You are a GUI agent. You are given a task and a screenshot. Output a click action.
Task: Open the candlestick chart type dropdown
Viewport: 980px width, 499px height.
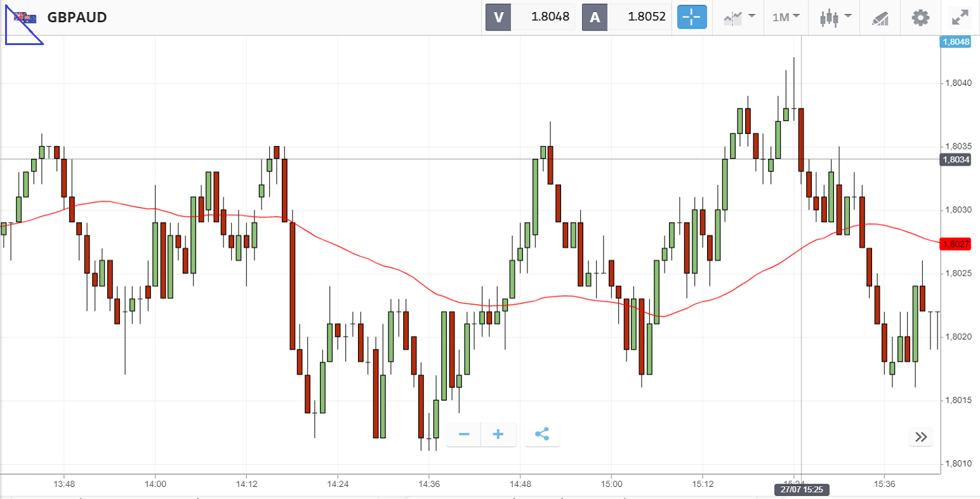[x=835, y=17]
